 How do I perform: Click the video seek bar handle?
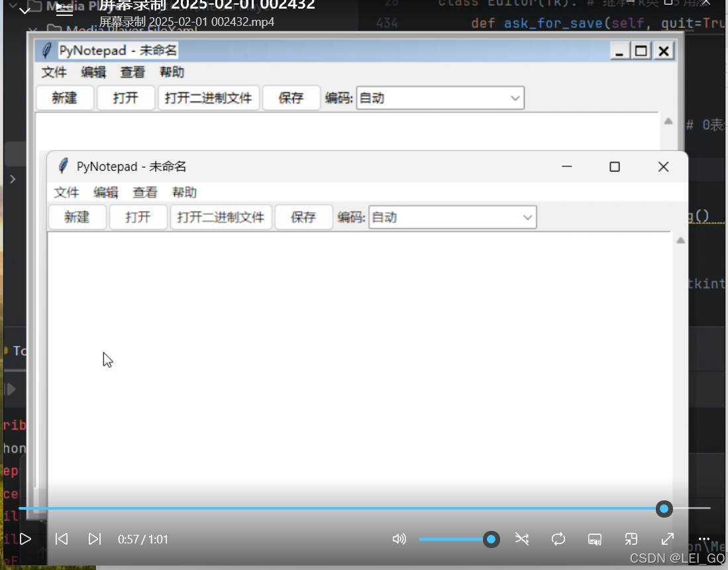664,508
